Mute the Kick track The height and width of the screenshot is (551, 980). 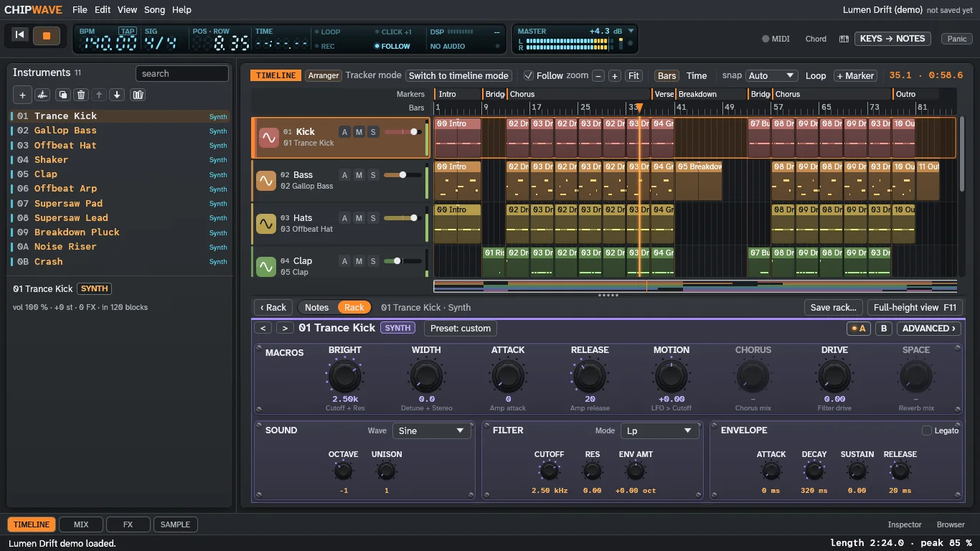(359, 132)
